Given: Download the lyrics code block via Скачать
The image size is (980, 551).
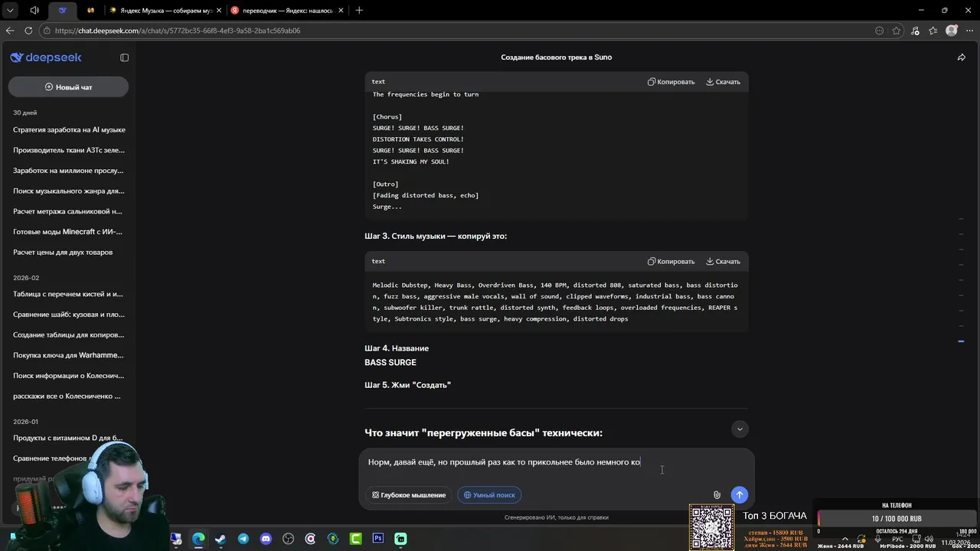Looking at the screenshot, I should (723, 82).
